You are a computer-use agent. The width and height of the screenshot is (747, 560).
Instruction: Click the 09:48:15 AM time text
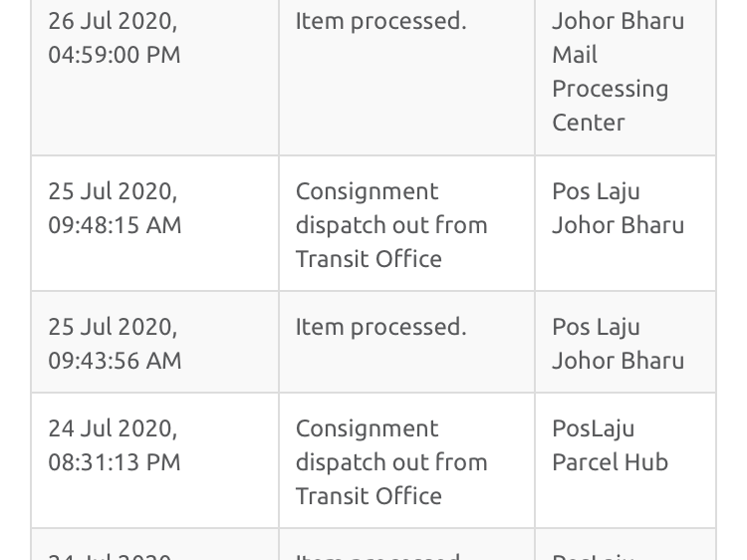(115, 225)
